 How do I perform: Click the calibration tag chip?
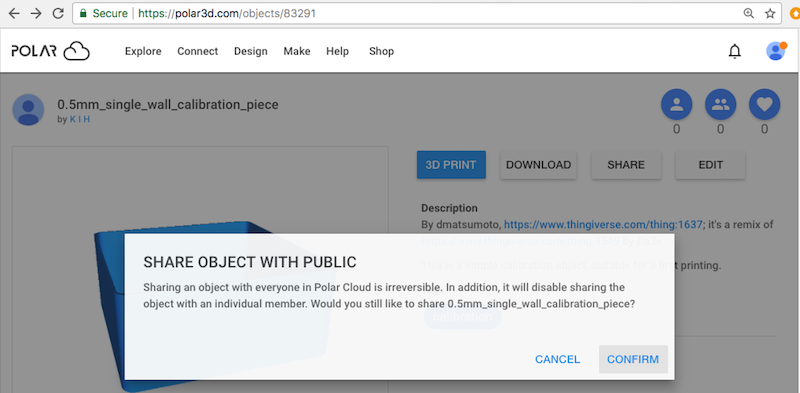pyautogui.click(x=462, y=317)
